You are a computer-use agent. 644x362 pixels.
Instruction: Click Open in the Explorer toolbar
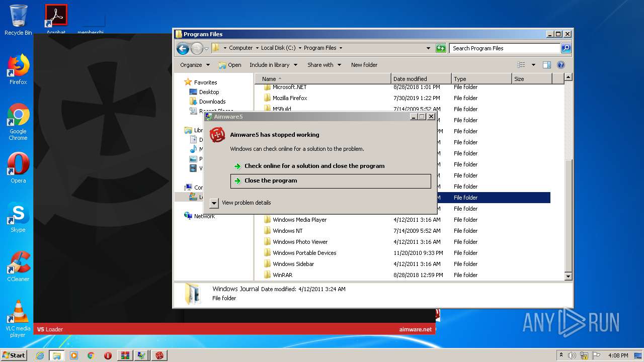230,65
